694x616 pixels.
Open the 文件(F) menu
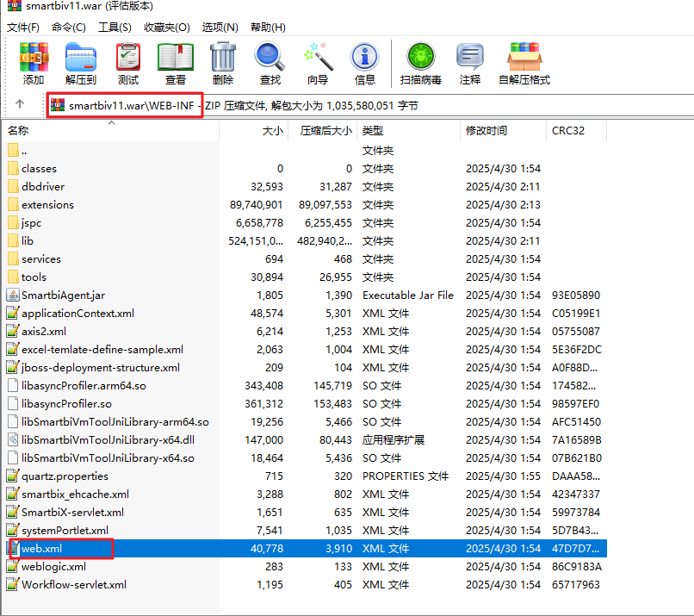pyautogui.click(x=23, y=28)
